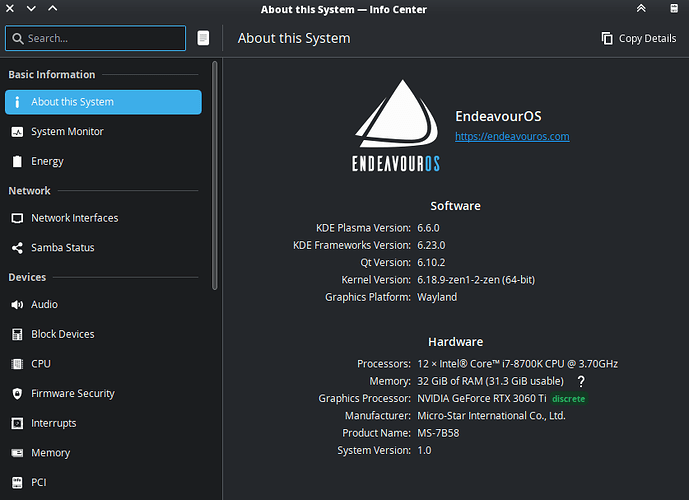
Task: Click the sidebar vertical scrollbar
Action: coord(215,176)
